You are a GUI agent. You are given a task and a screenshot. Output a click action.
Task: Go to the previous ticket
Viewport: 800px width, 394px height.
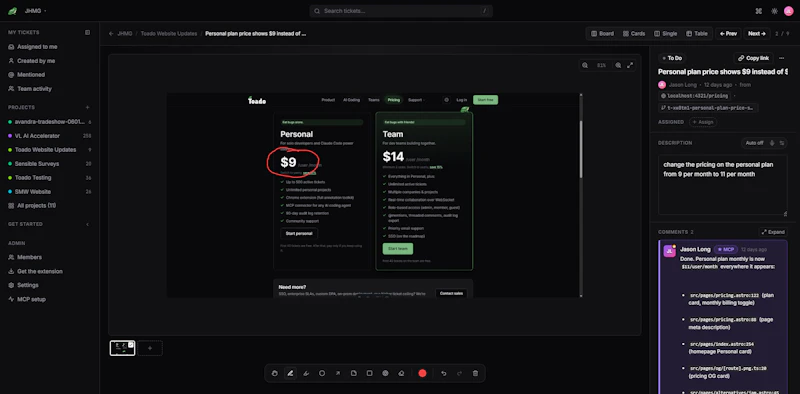[728, 34]
